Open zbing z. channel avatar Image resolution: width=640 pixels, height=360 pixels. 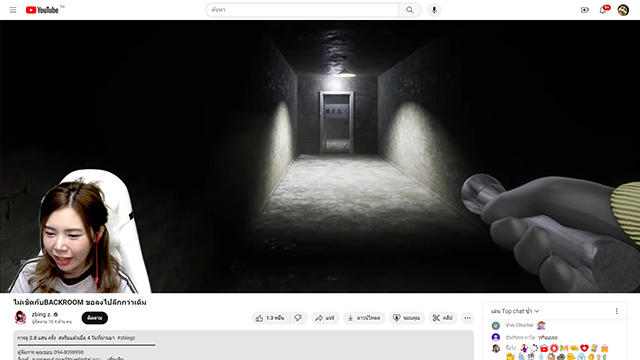20,318
